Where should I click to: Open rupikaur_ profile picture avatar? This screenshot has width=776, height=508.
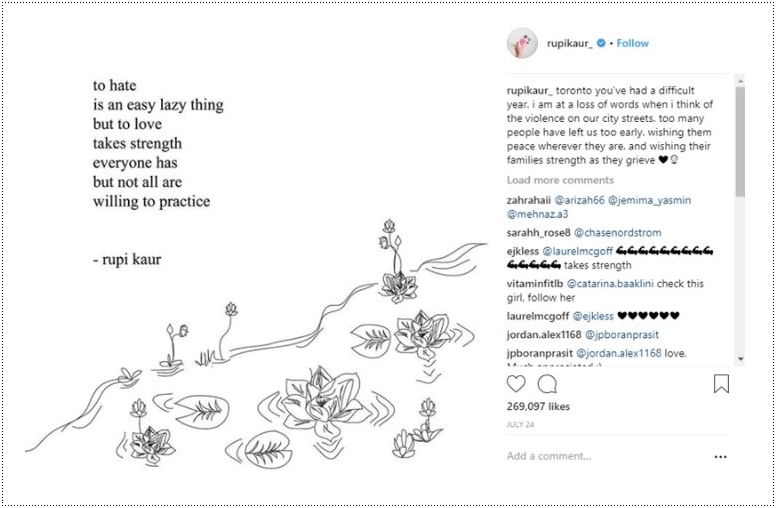523,43
